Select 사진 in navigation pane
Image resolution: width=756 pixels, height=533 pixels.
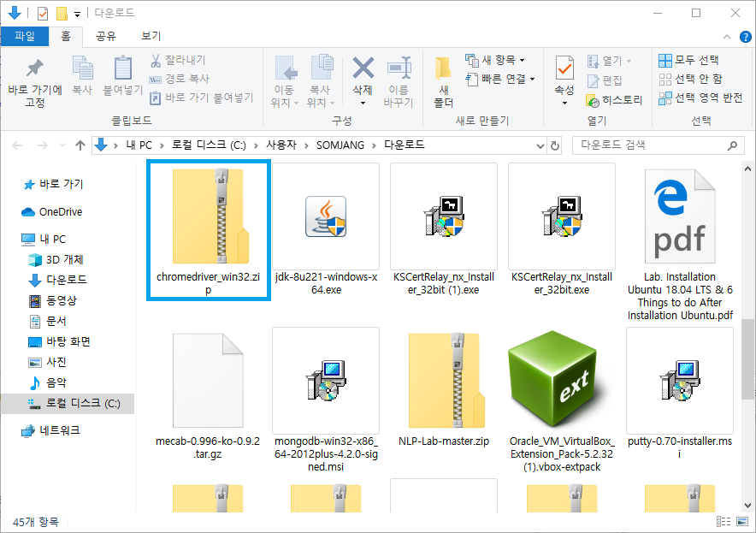47,362
